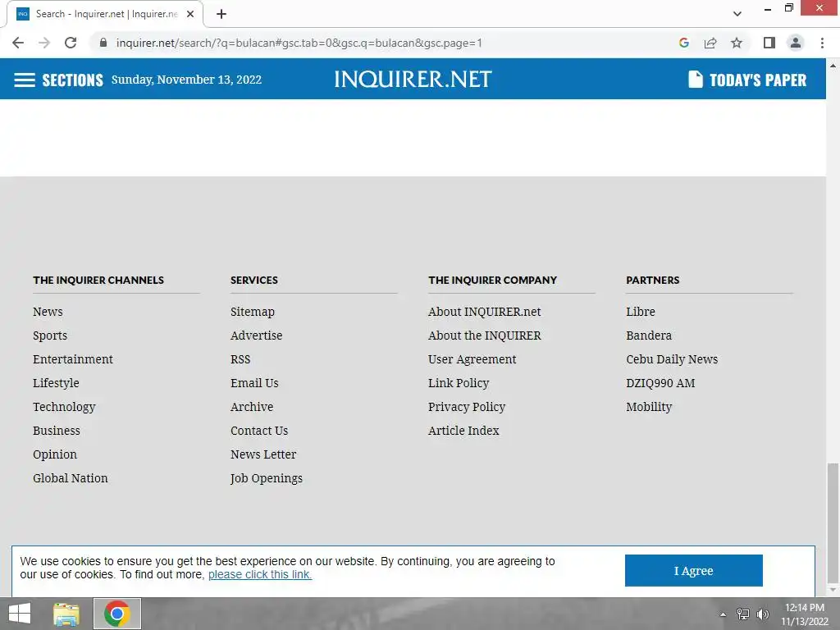This screenshot has width=840, height=630.
Task: Open the Opinion link
Action: [55, 454]
